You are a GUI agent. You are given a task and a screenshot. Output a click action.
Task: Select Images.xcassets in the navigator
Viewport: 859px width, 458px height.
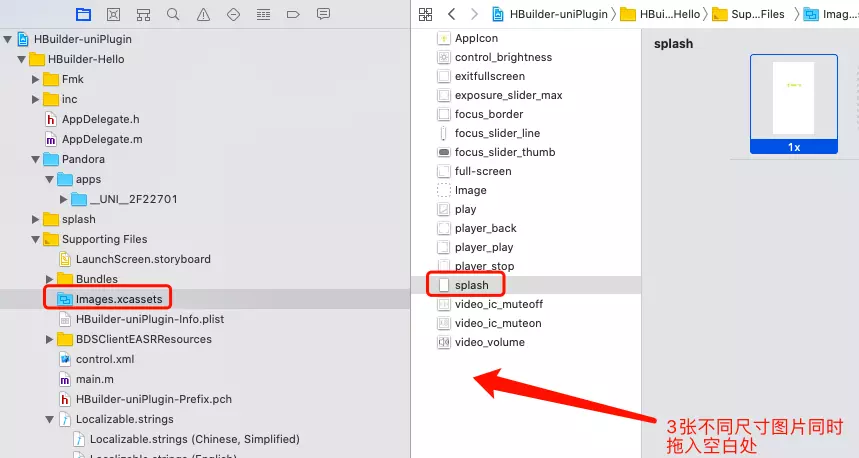(x=117, y=298)
